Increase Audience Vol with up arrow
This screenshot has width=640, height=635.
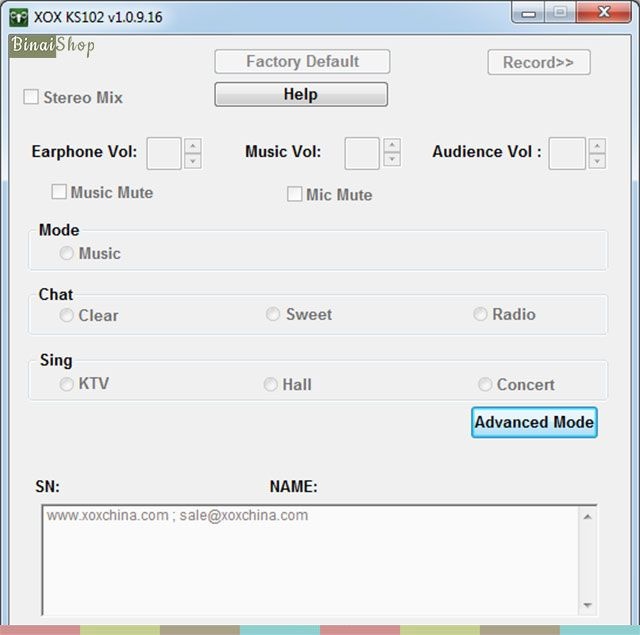tap(597, 146)
